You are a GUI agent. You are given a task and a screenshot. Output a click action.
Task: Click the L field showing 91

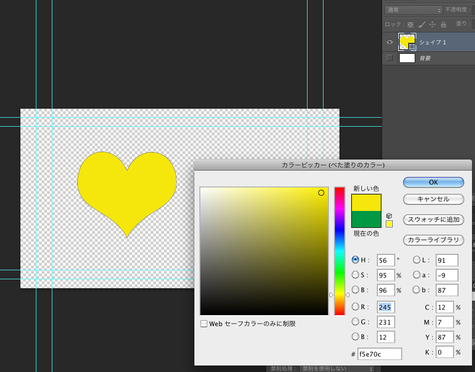pyautogui.click(x=447, y=260)
